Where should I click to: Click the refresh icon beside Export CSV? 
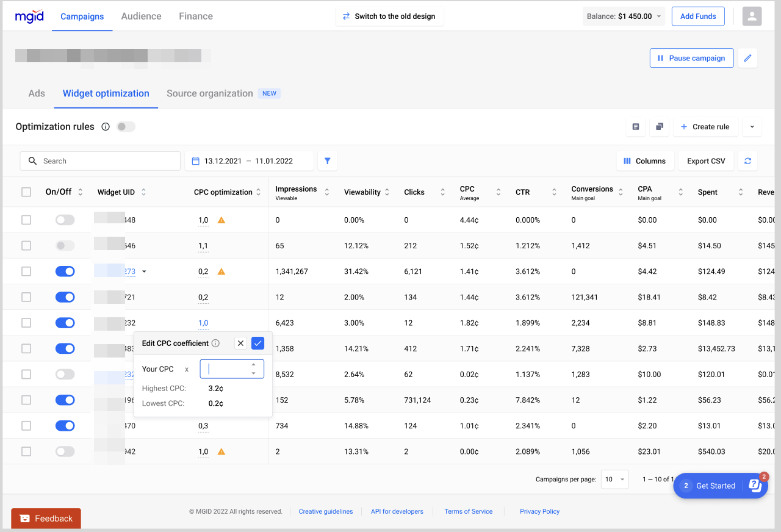(747, 160)
